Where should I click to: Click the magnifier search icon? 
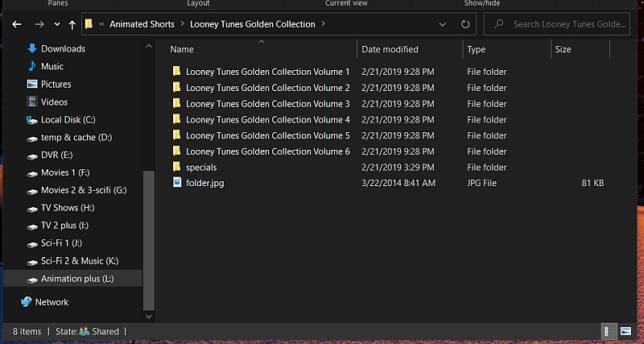click(x=498, y=24)
